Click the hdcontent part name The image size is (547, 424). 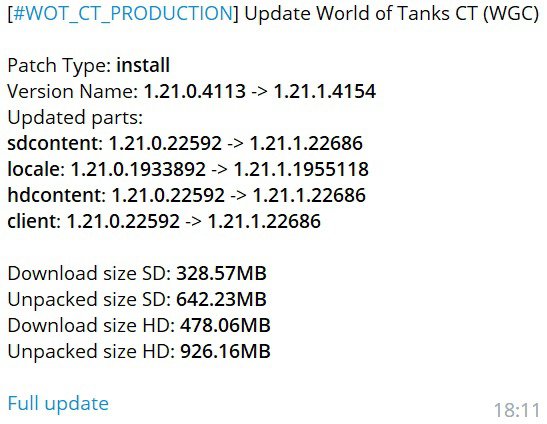point(56,195)
